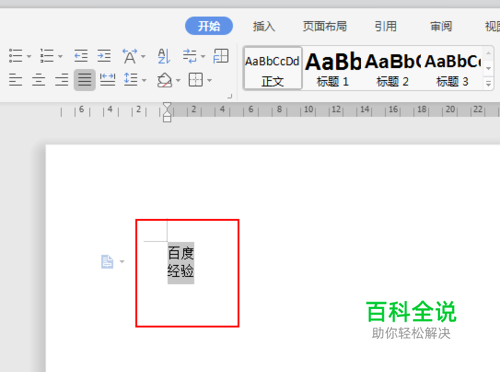Open the 引用 tab
This screenshot has width=500, height=372.
coord(386,26)
